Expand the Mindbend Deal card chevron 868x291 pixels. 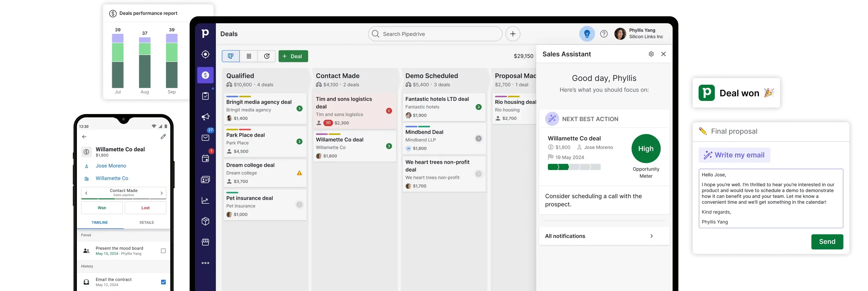pyautogui.click(x=479, y=138)
